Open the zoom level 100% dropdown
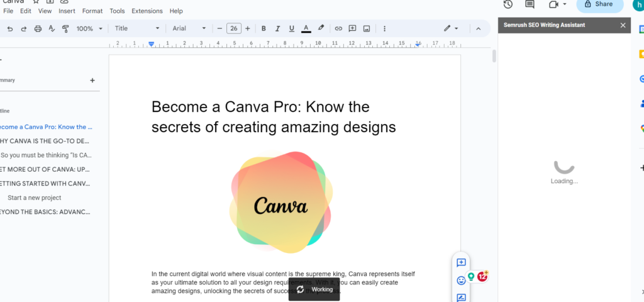Viewport: 644px width, 302px height. click(x=89, y=28)
